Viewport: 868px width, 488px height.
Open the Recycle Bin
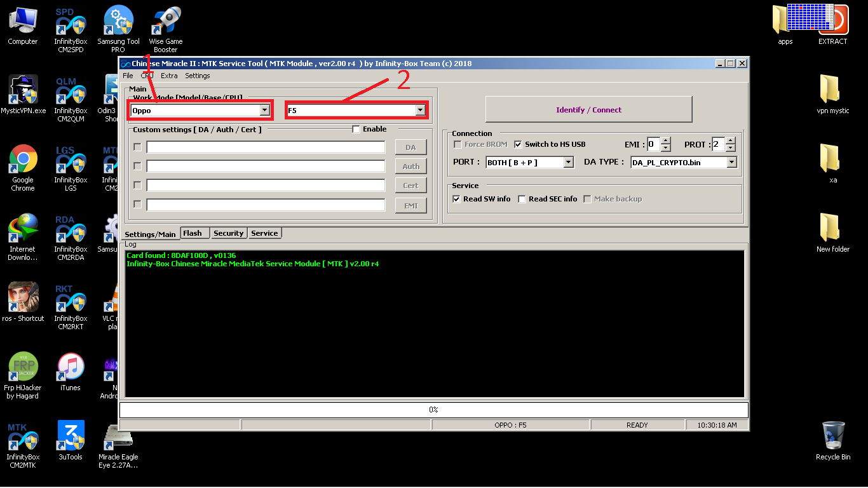[x=833, y=441]
